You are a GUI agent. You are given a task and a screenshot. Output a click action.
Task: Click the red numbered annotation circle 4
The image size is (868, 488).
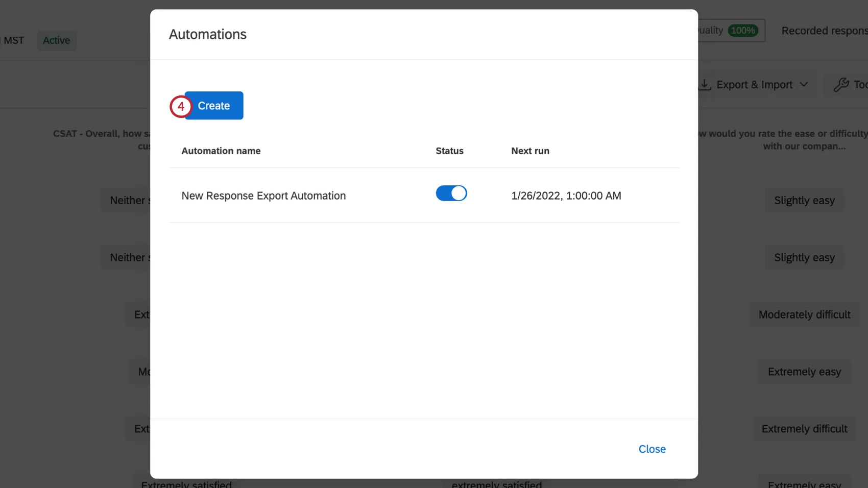point(181,107)
